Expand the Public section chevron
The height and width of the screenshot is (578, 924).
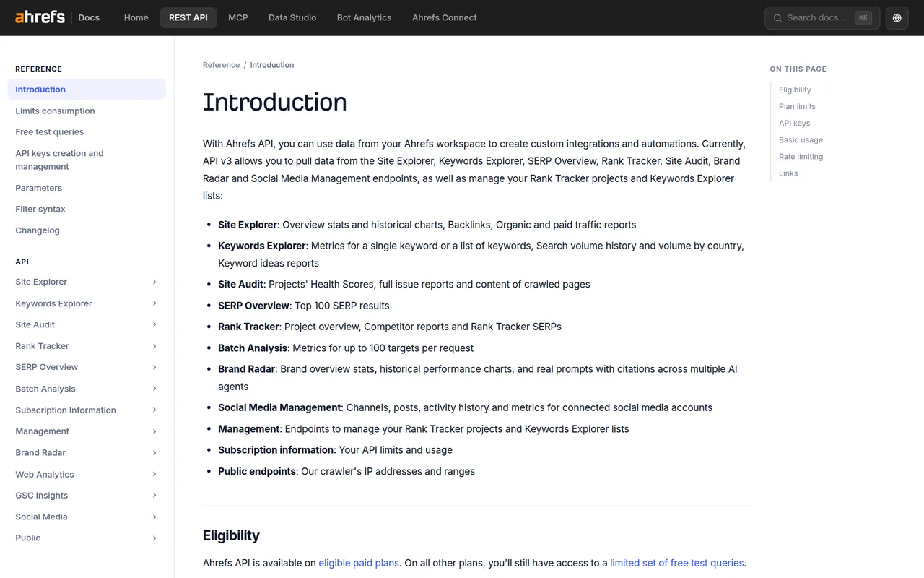(x=154, y=538)
